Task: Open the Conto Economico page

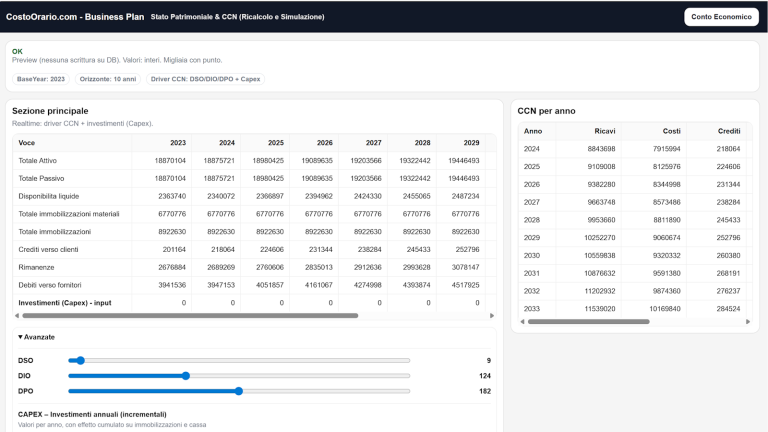Action: coord(721,17)
